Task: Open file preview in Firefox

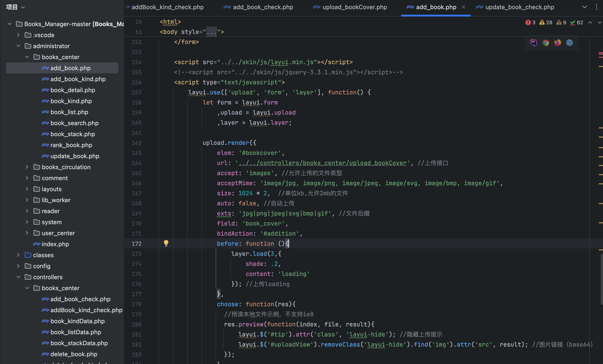Action: click(558, 43)
